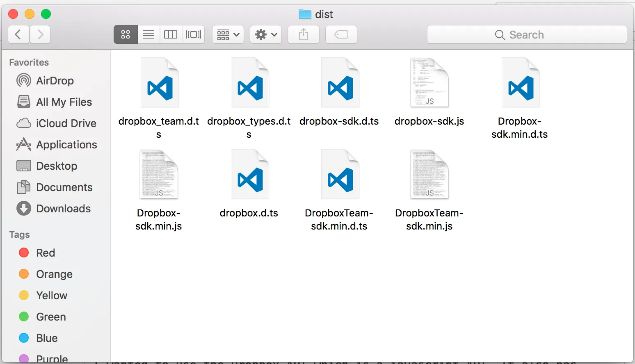Open the item arrangement dropdown
This screenshot has height=364, width=635.
click(228, 34)
